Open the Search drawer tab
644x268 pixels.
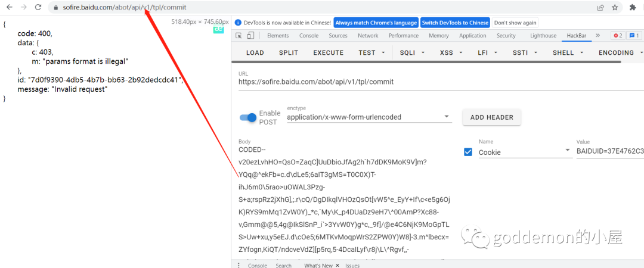(x=283, y=266)
